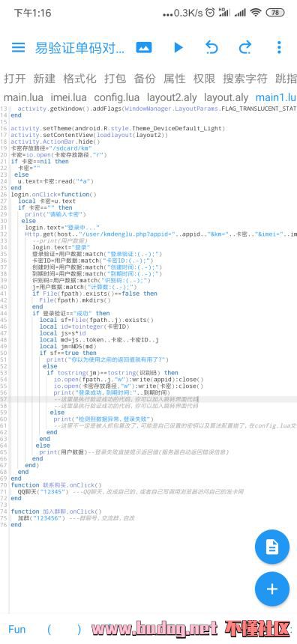Place cursor on highlighted code line 57
Image resolution: width=297 pixels, height=644 pixels.
tap(153, 399)
